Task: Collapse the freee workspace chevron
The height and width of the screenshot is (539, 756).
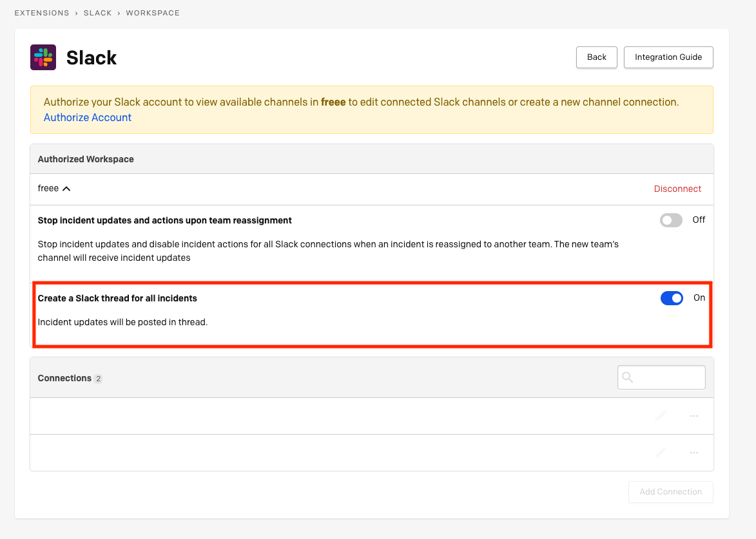Action: pos(66,189)
